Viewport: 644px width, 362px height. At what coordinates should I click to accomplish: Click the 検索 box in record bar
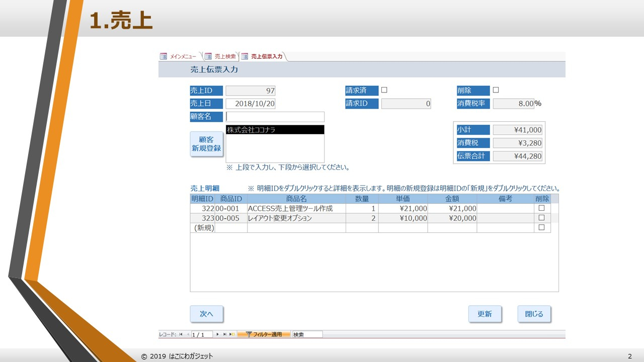coord(307,334)
